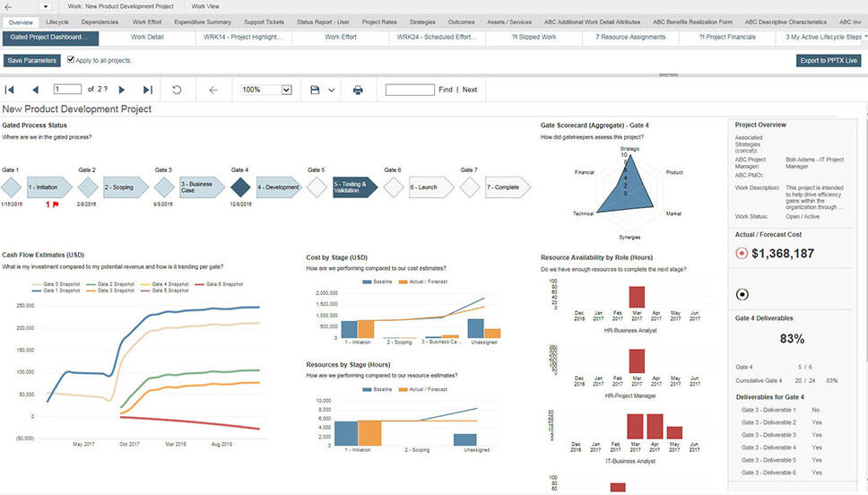Click the Gate 1 diamond marker
This screenshot has height=495, width=868.
[x=11, y=187]
